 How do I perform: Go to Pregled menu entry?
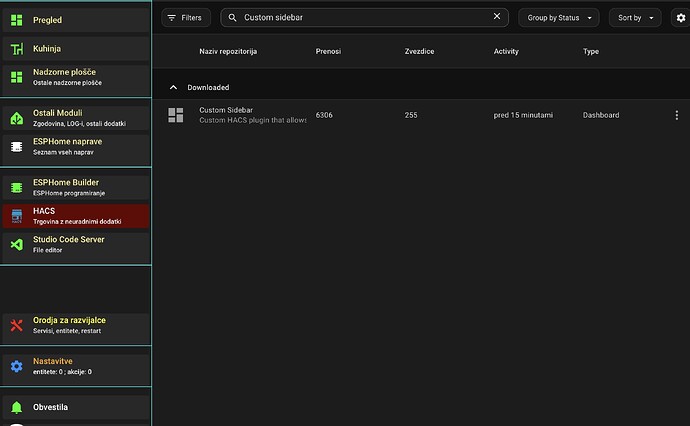tap(76, 20)
